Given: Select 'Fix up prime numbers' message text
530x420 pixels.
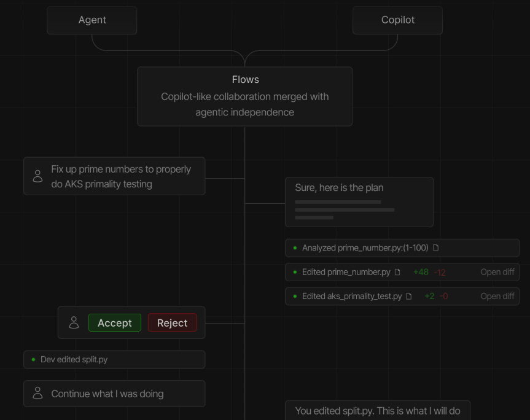Looking at the screenshot, I should (121, 176).
